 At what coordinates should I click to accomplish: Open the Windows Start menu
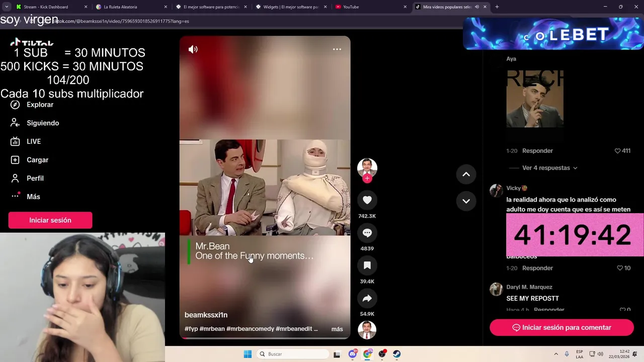coord(248,354)
